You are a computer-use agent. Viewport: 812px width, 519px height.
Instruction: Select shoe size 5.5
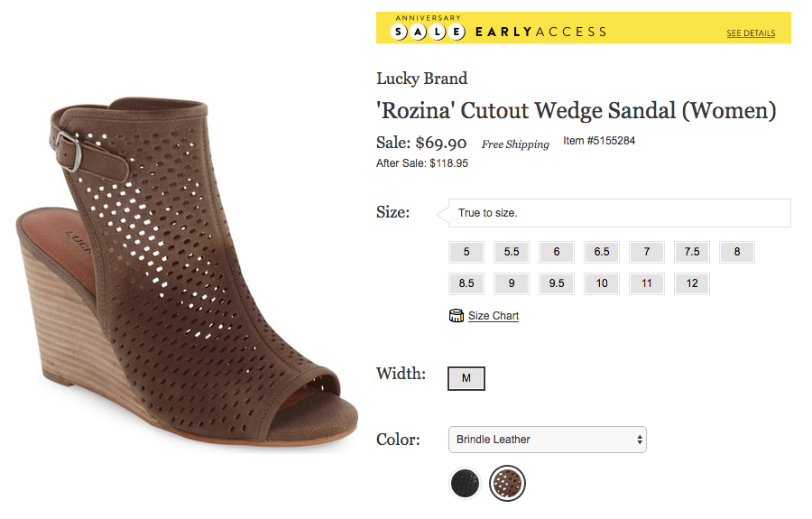coord(512,252)
